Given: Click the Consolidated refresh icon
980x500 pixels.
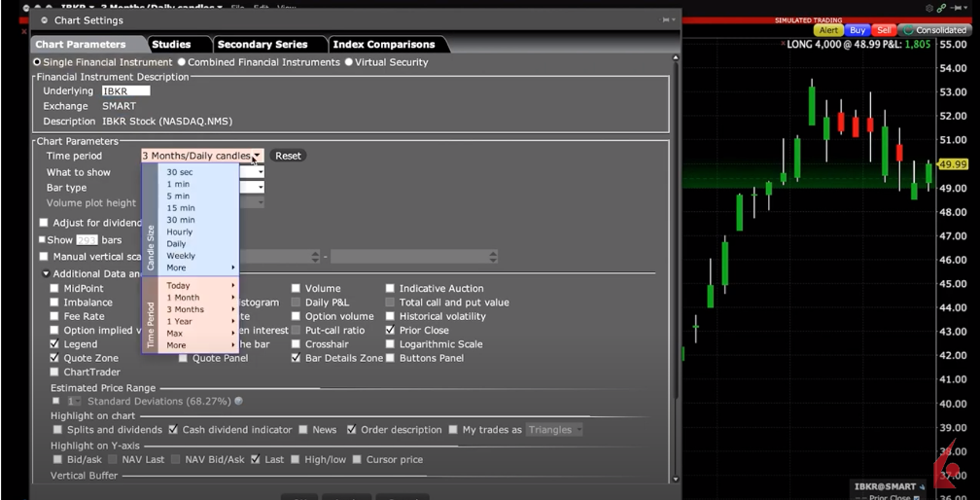Looking at the screenshot, I should (908, 31).
